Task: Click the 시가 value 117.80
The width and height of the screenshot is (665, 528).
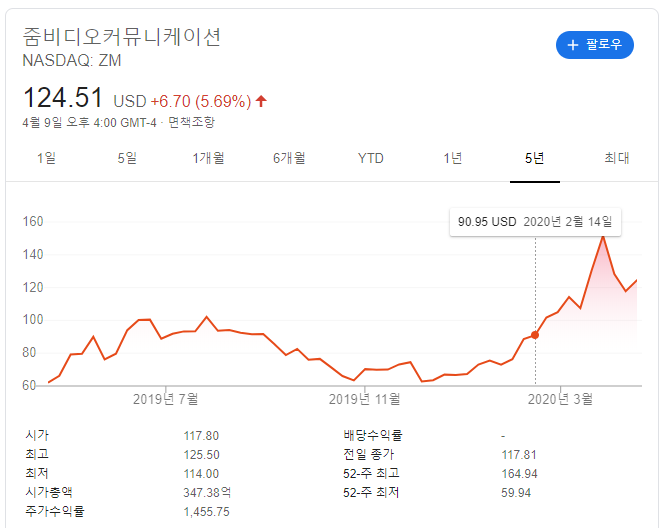Action: pyautogui.click(x=201, y=436)
